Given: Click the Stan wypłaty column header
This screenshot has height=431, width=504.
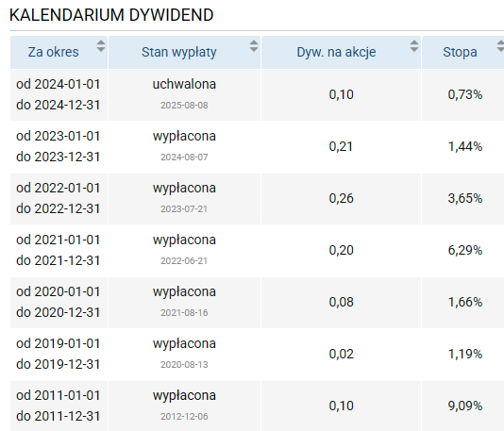Looking at the screenshot, I should pos(184,52).
